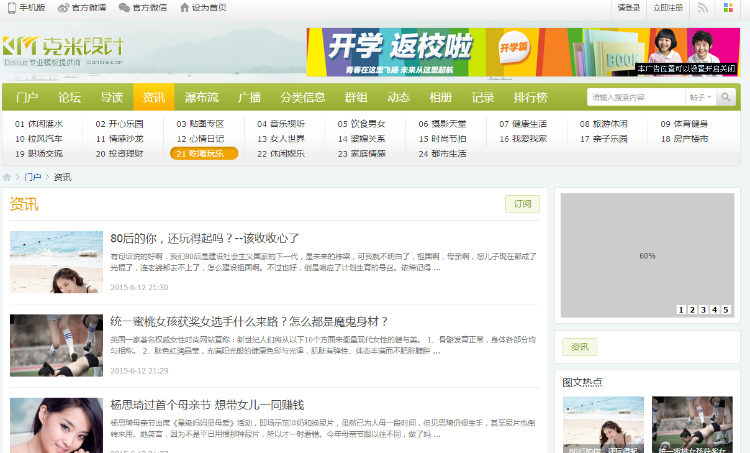The width and height of the screenshot is (750, 453).
Task: Open forum 20 投资理财
Action: 120,154
